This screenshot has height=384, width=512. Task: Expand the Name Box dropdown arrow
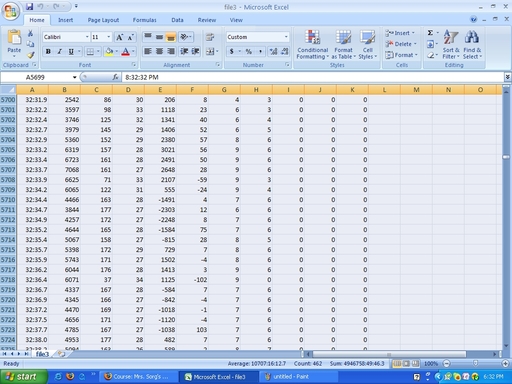click(75, 77)
